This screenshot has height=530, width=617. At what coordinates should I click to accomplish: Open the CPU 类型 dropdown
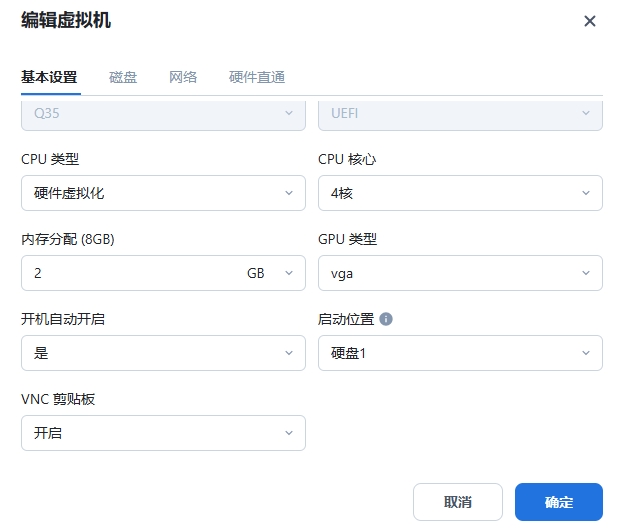(163, 193)
